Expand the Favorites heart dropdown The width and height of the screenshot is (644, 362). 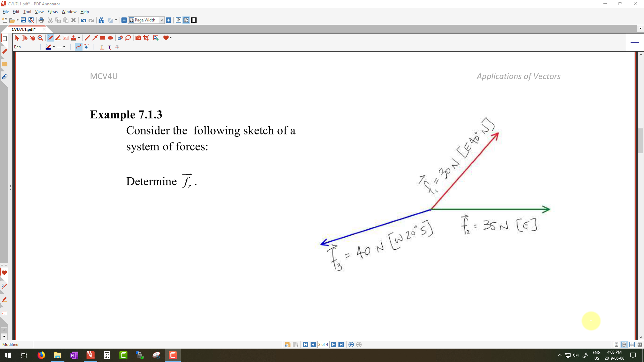click(x=171, y=38)
